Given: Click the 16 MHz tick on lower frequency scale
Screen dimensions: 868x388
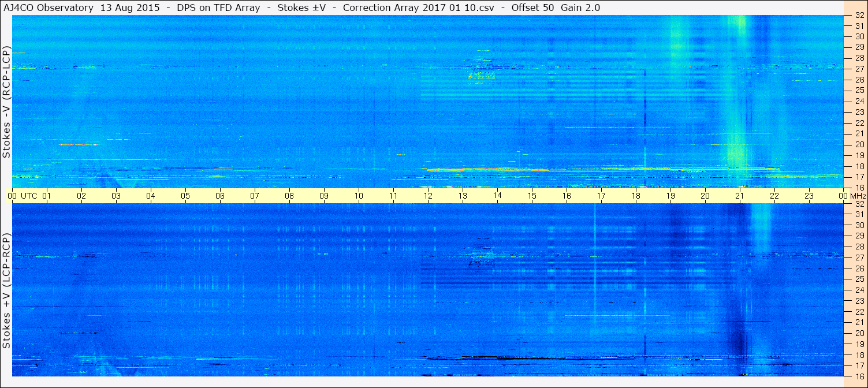Looking at the screenshot, I should click(x=859, y=376).
